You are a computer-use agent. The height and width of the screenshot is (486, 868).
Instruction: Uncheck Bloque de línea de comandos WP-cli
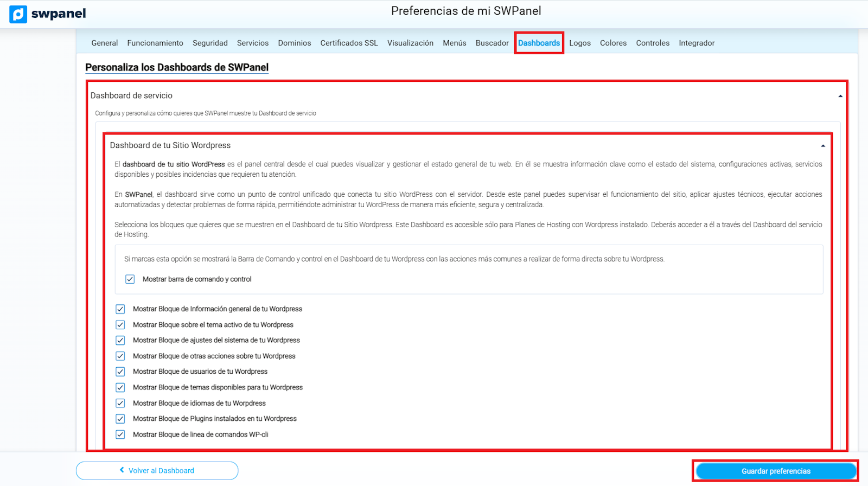120,434
